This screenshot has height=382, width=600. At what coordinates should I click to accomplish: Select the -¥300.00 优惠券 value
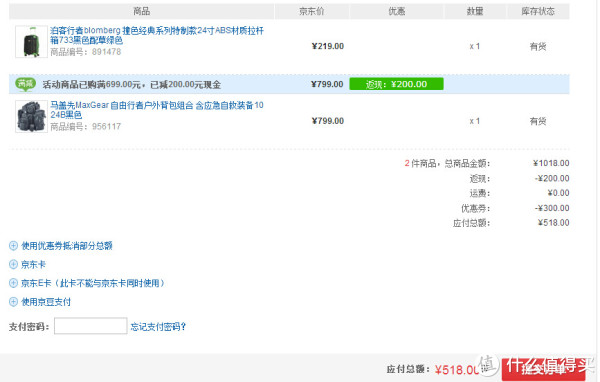[x=552, y=208]
